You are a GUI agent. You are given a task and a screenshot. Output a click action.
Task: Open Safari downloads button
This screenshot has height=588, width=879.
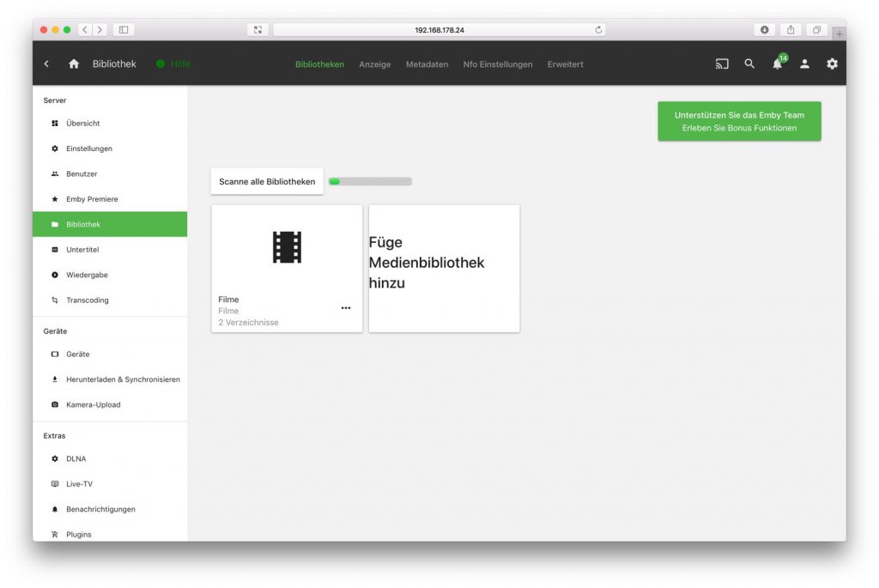point(765,30)
